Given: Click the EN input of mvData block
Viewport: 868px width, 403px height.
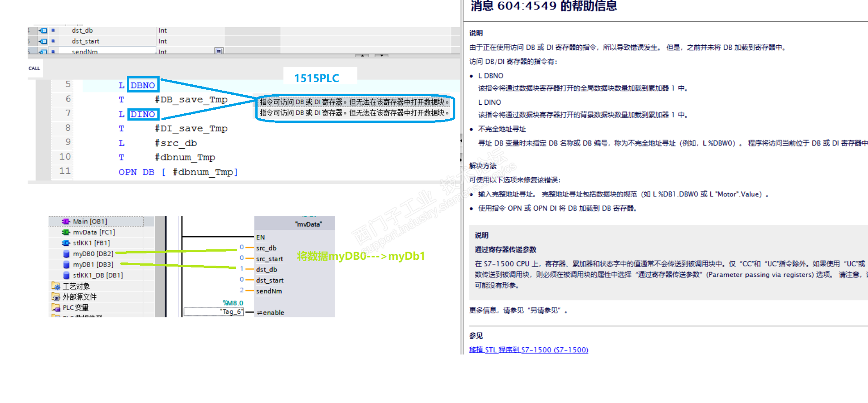Looking at the screenshot, I should 260,237.
